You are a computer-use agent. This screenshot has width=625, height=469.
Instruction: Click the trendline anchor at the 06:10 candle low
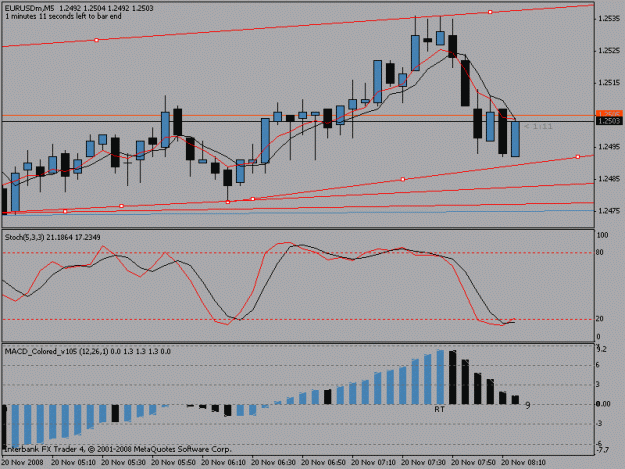pyautogui.click(x=228, y=202)
